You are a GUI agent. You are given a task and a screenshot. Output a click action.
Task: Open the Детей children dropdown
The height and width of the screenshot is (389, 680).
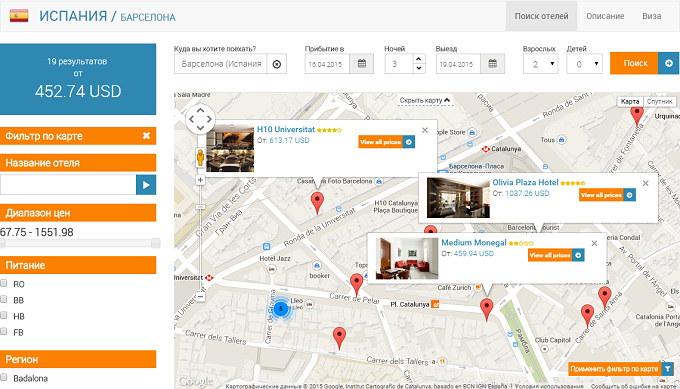pos(584,64)
